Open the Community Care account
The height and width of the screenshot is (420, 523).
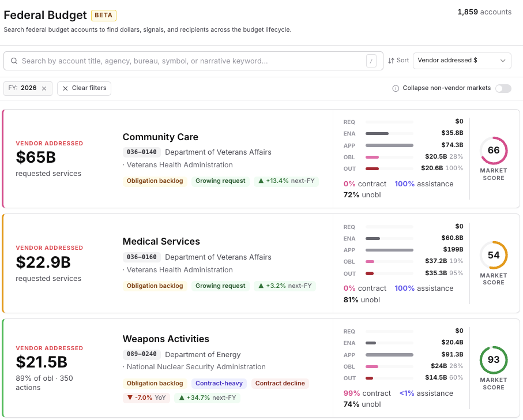pyautogui.click(x=160, y=137)
